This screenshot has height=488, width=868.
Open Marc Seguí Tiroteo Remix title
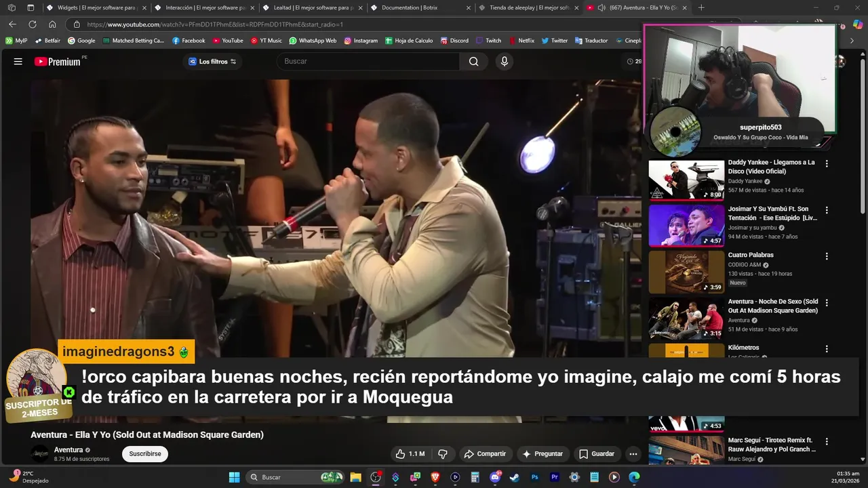coord(772,445)
